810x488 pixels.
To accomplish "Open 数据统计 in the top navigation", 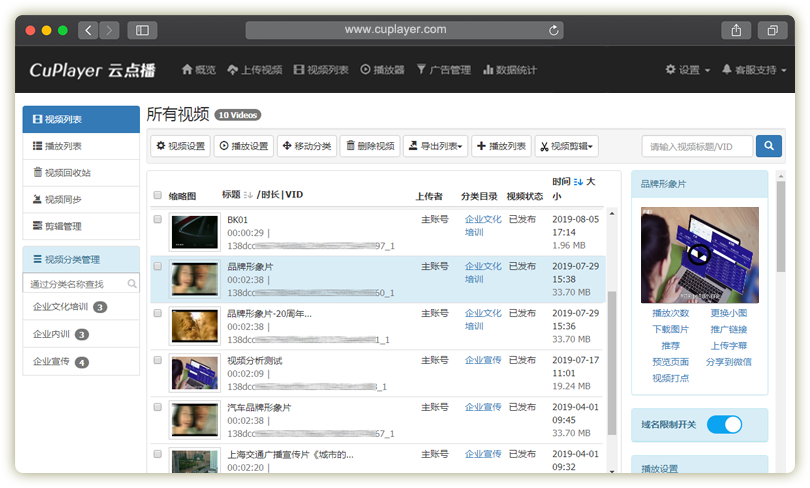I will click(x=510, y=70).
